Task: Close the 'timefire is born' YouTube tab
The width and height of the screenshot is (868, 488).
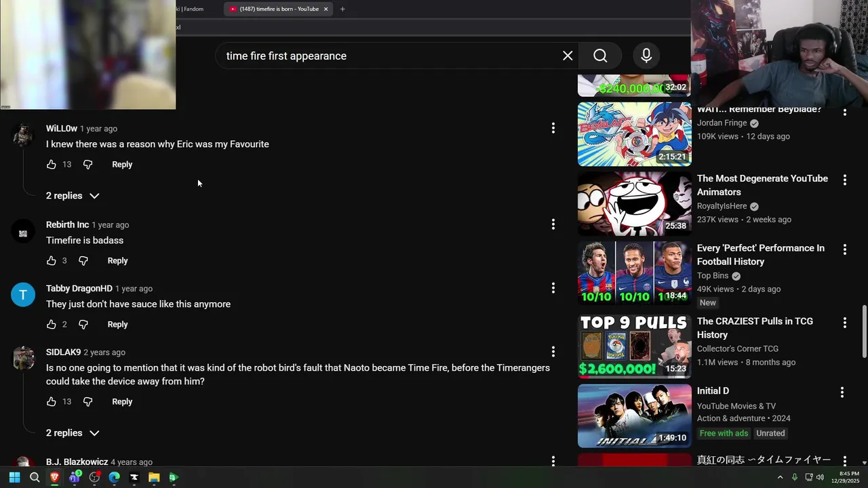Action: (x=326, y=9)
